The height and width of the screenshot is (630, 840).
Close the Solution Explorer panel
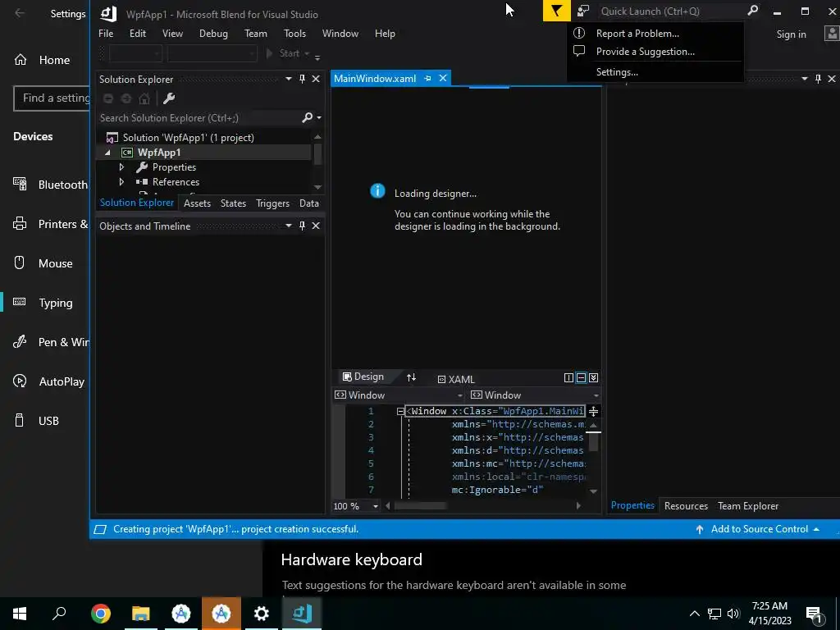pyautogui.click(x=316, y=79)
